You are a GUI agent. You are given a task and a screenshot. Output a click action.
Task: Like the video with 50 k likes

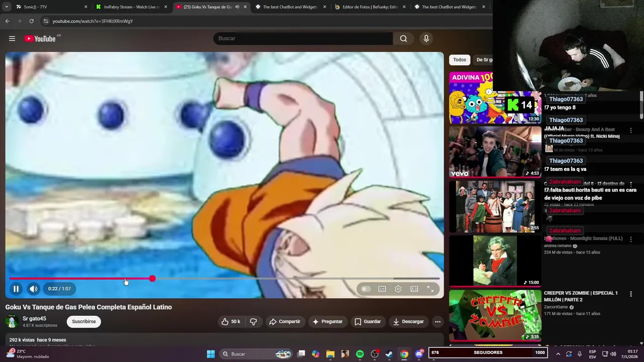tap(231, 322)
